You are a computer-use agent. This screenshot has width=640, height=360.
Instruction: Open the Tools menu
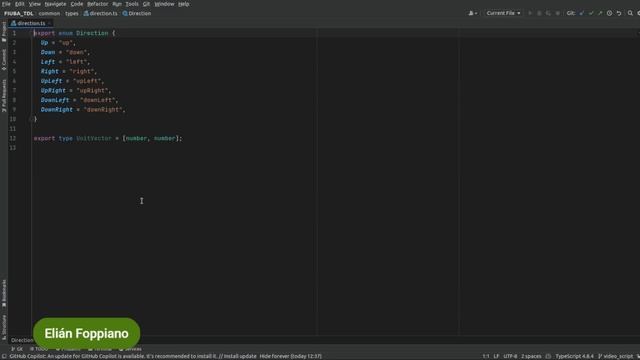[131, 4]
